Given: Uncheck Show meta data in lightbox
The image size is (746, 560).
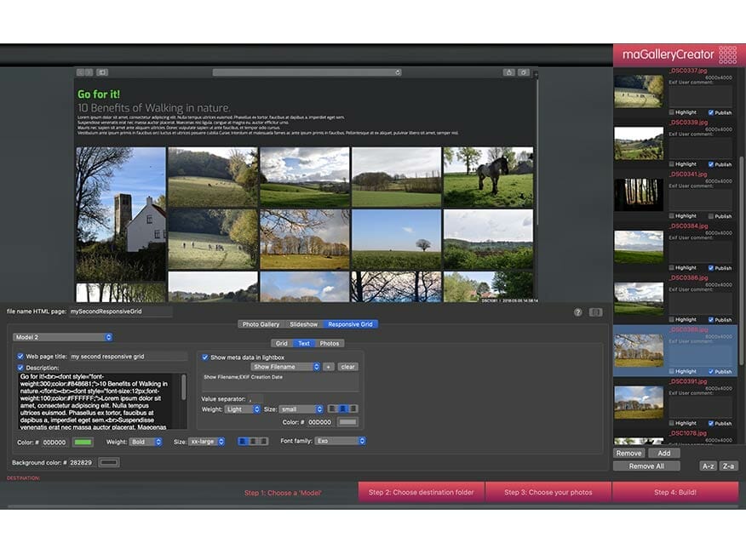Looking at the screenshot, I should (204, 357).
